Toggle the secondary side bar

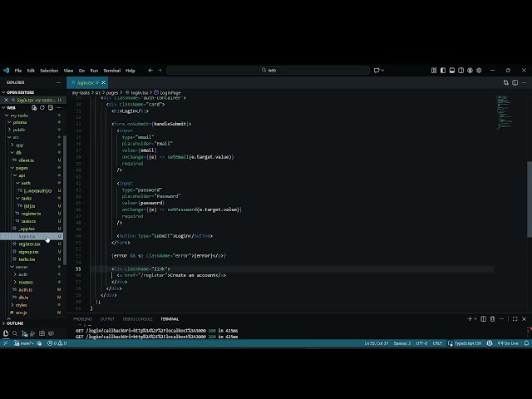(461, 70)
